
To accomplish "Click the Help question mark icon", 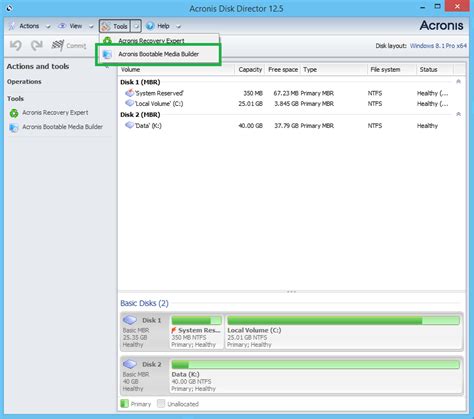I will tap(150, 26).
